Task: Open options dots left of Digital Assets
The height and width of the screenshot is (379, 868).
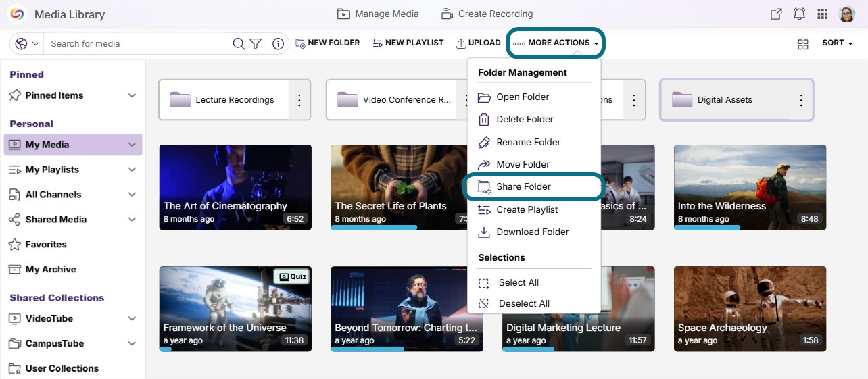Action: pyautogui.click(x=633, y=100)
